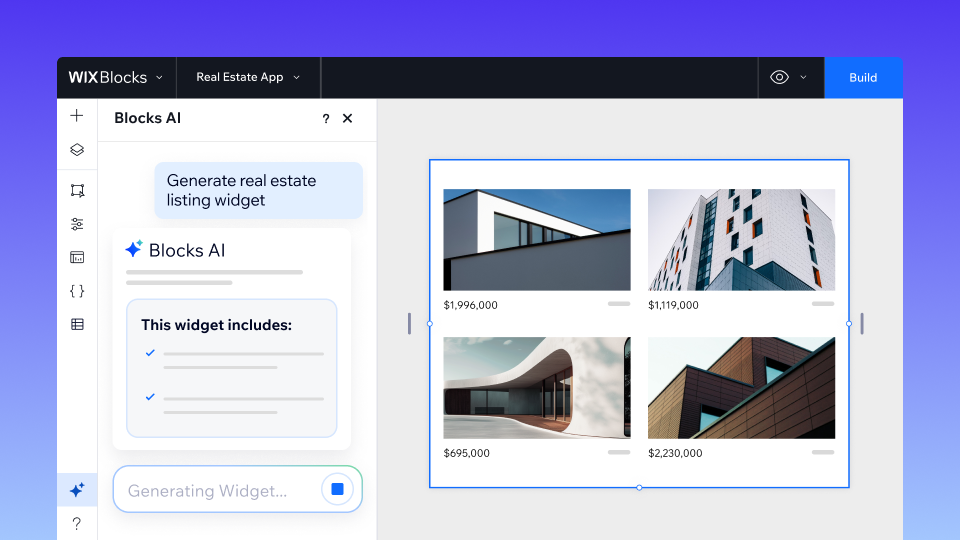Screen dimensions: 960x540
Task: Open the sliders configuration icon
Action: pyautogui.click(x=77, y=224)
